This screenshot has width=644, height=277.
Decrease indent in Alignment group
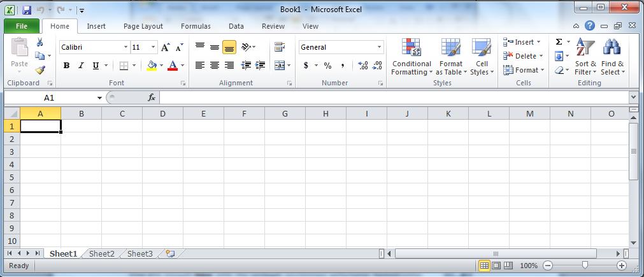246,65
